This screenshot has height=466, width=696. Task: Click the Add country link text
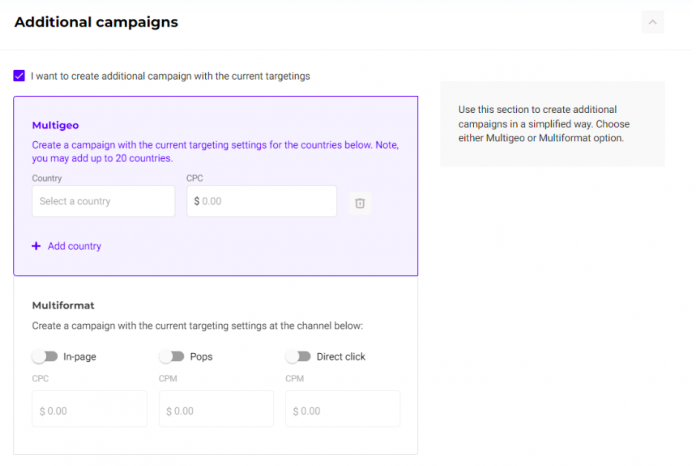click(x=74, y=246)
